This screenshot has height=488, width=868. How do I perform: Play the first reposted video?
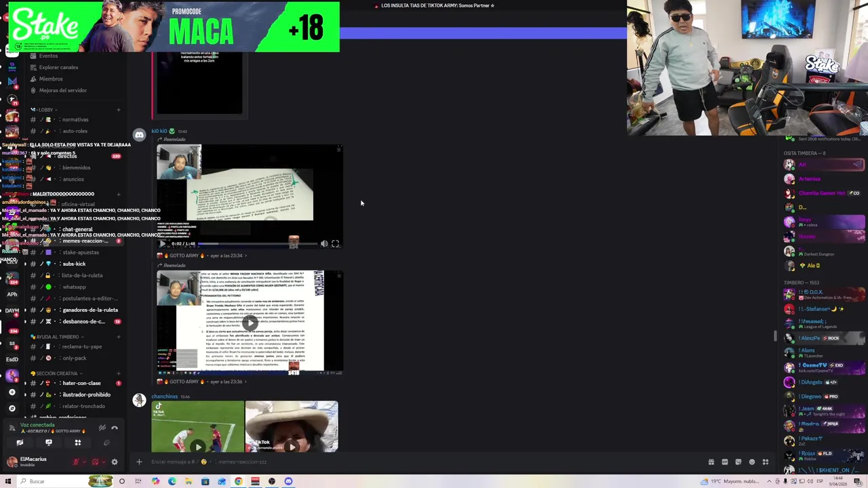coord(163,243)
